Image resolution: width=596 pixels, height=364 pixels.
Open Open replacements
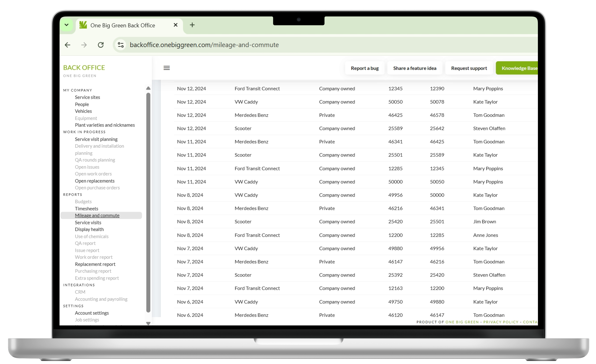pyautogui.click(x=95, y=181)
